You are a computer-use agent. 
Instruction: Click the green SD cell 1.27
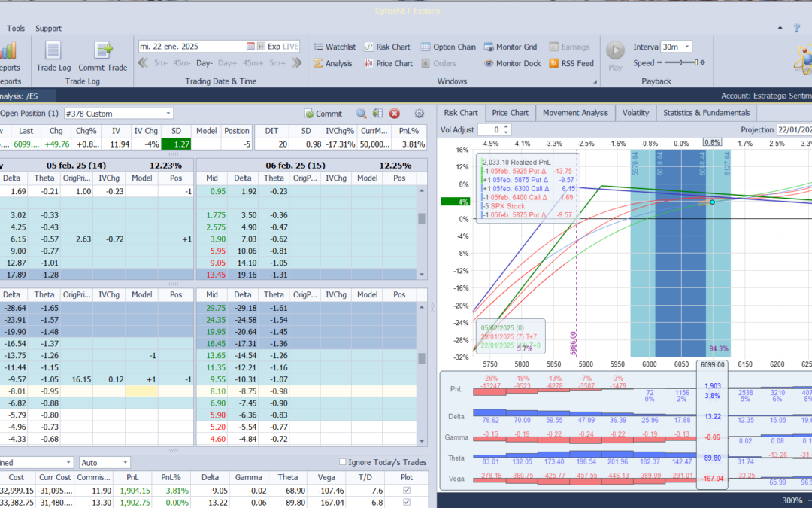[x=176, y=144]
